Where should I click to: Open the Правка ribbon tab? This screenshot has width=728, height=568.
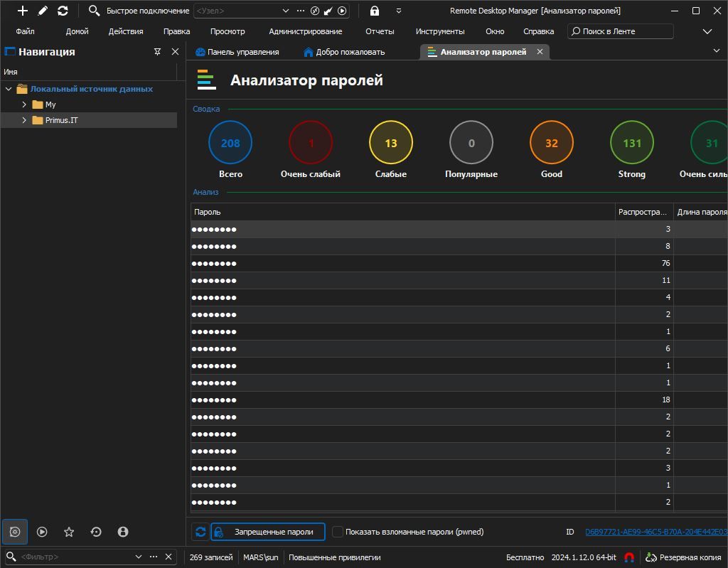(176, 31)
